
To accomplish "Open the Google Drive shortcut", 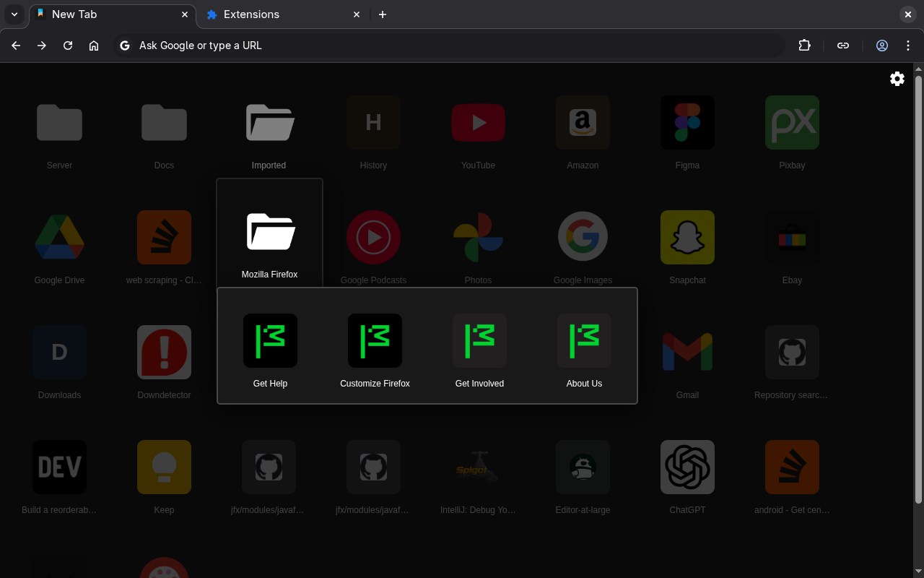I will pos(59,247).
